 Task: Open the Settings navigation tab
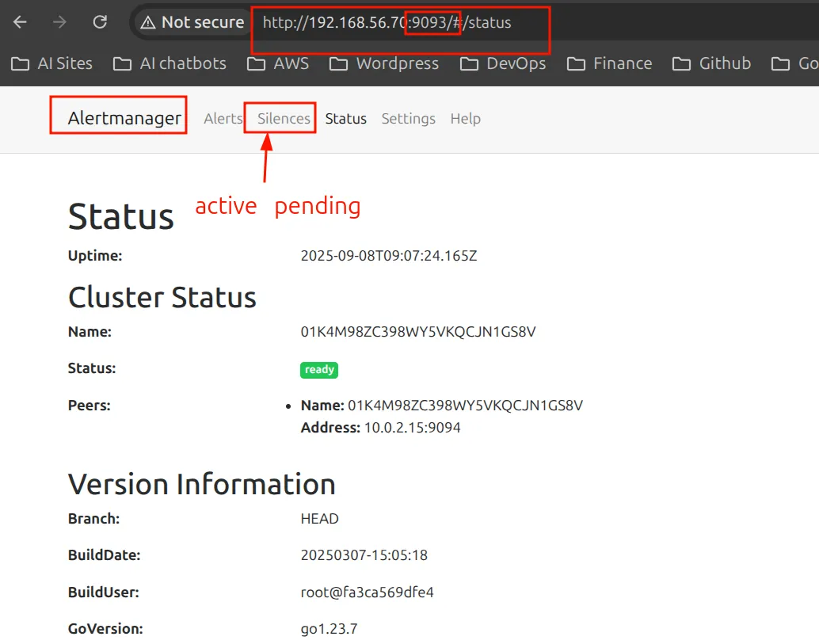[409, 119]
